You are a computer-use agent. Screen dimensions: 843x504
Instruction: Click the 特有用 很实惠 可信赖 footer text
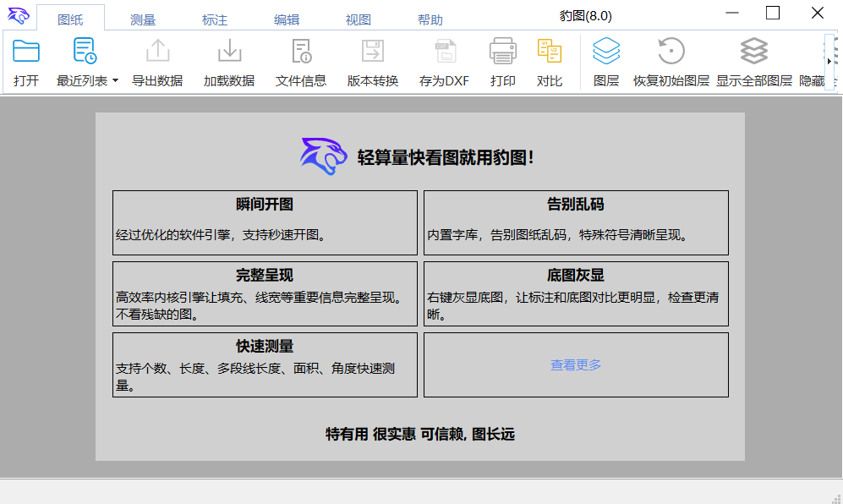click(x=420, y=434)
